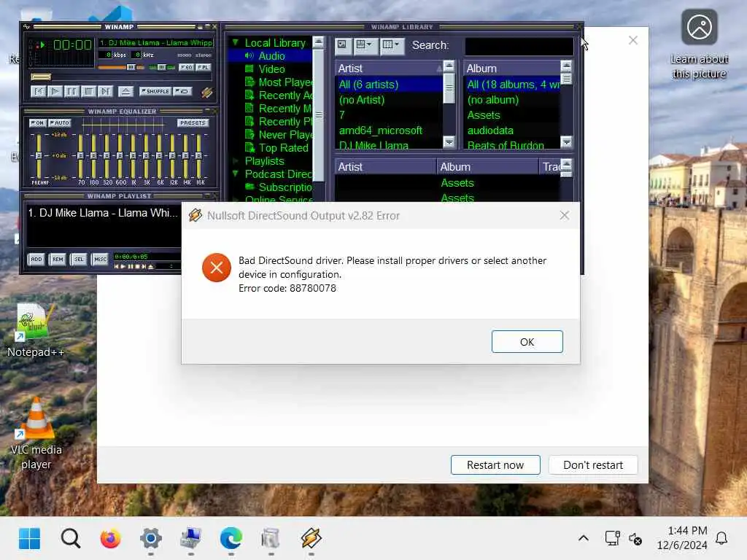The height and width of the screenshot is (560, 747).
Task: Click the playlist REM button
Action: [x=58, y=259]
